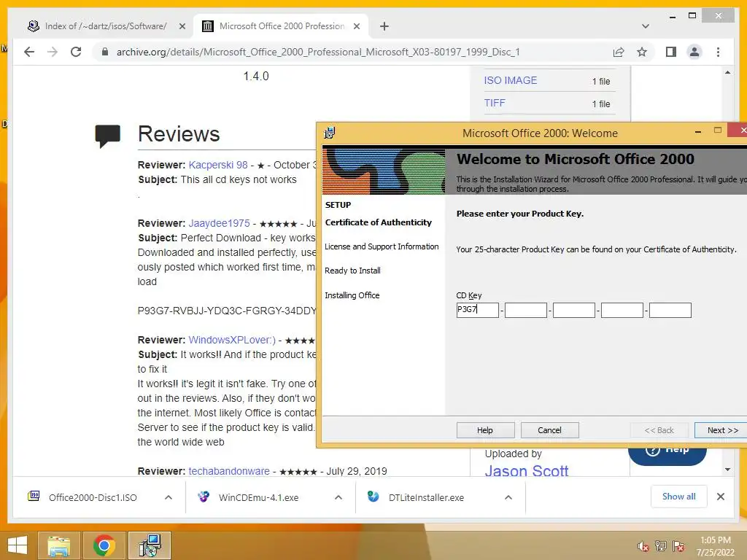Expand options for WinCDEmu-4.1.exe download
This screenshot has height=560, width=747.
(338, 497)
